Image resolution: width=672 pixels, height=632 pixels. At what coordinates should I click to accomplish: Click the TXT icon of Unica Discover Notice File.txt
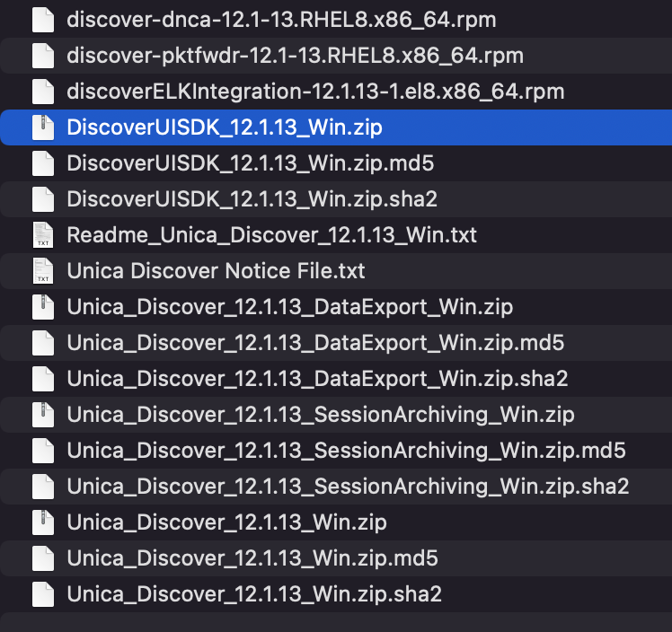(43, 271)
